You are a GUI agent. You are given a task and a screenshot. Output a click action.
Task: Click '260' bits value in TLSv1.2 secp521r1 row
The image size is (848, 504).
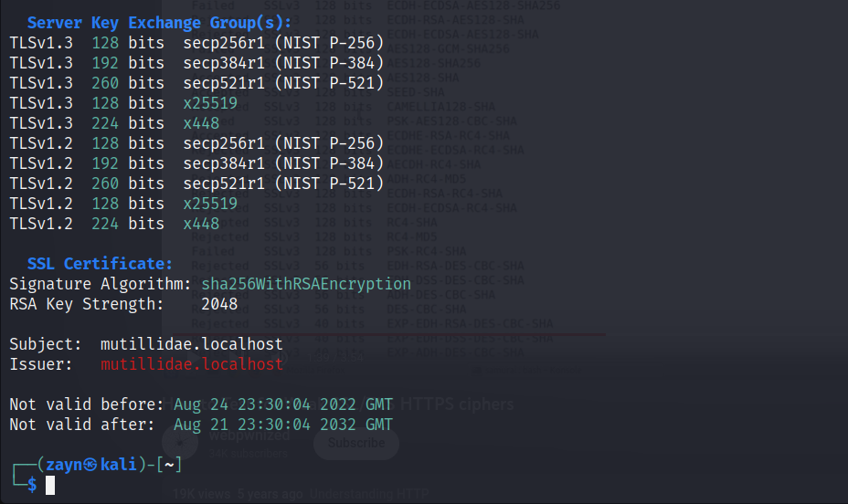click(105, 184)
